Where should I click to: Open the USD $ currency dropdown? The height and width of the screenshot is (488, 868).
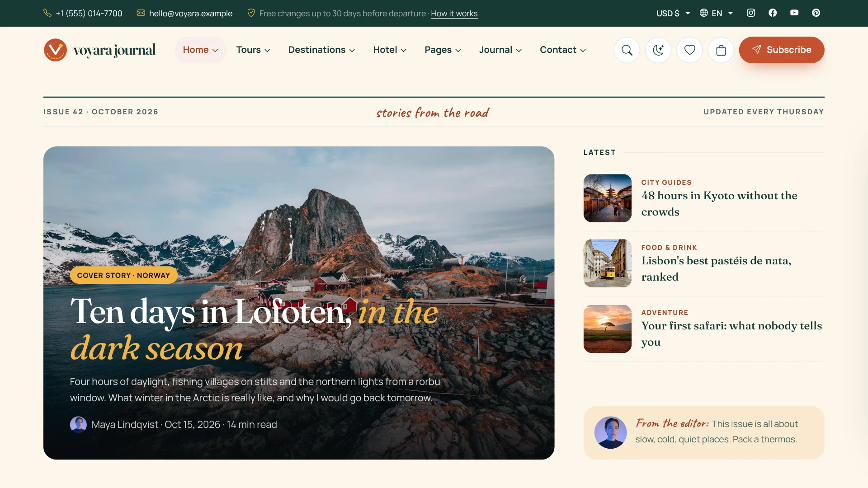coord(673,13)
